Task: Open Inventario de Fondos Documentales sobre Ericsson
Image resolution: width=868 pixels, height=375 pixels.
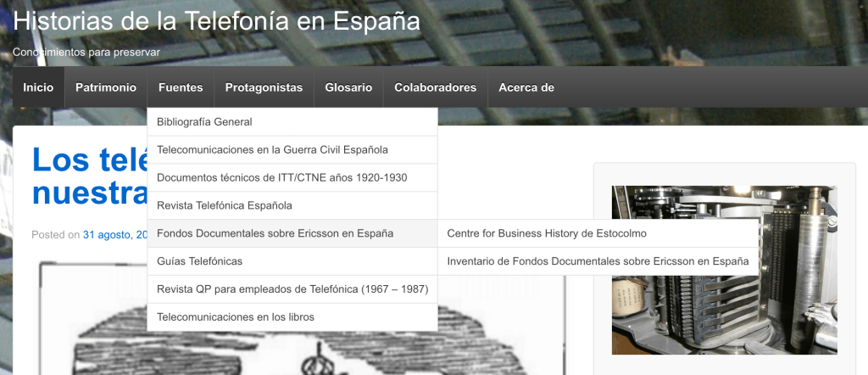Action: [x=598, y=261]
